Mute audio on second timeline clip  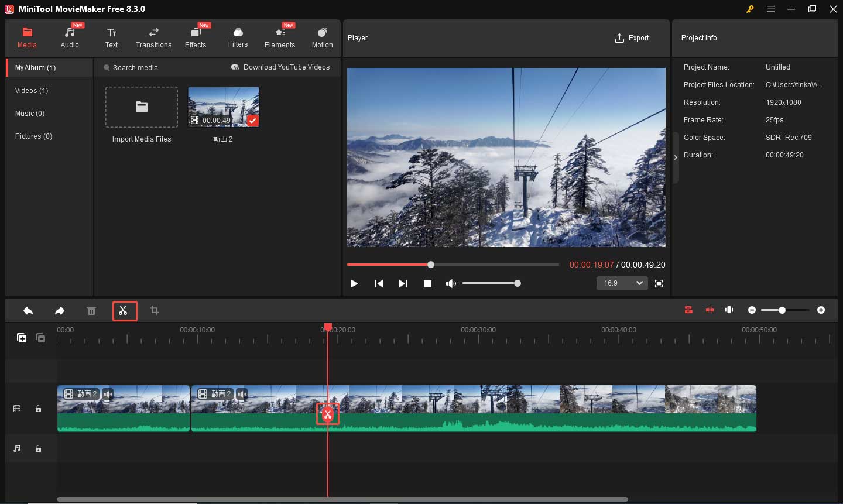[x=242, y=394]
